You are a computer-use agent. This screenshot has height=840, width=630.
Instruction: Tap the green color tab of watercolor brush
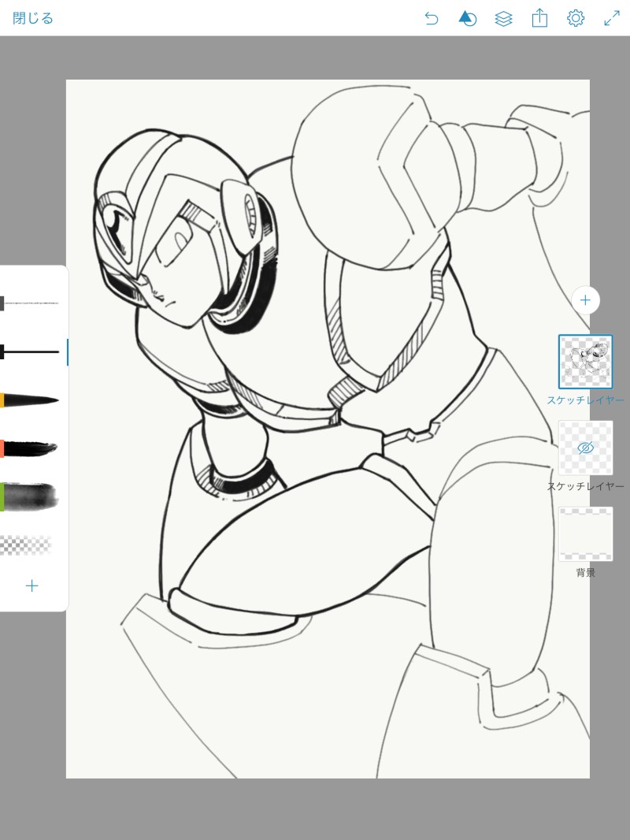[2, 496]
